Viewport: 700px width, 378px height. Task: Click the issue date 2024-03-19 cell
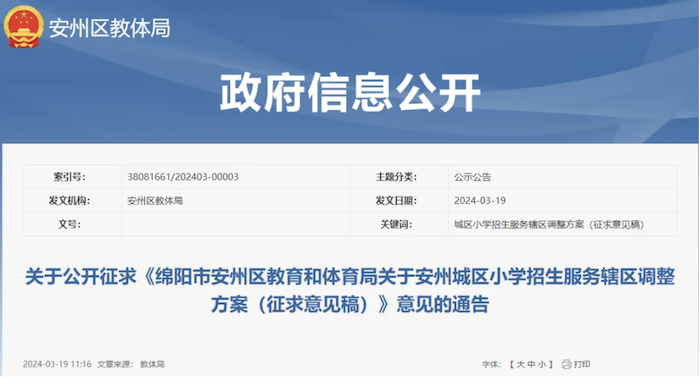point(562,201)
